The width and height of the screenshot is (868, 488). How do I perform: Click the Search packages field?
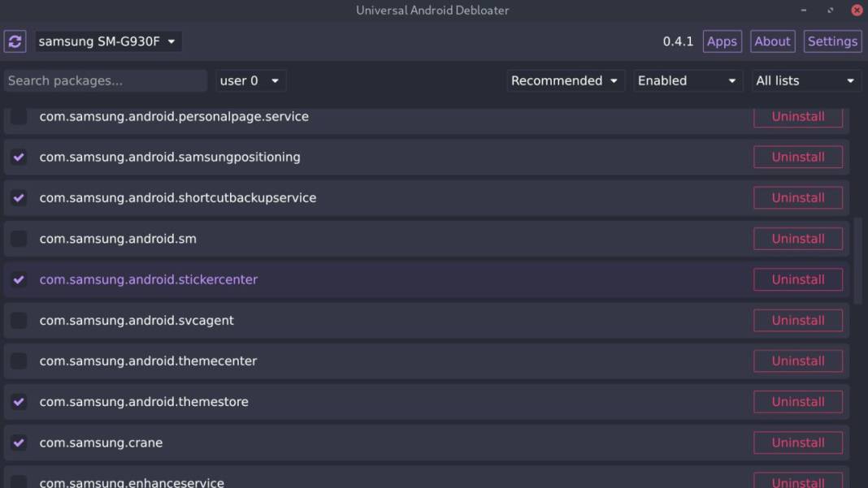coord(104,80)
